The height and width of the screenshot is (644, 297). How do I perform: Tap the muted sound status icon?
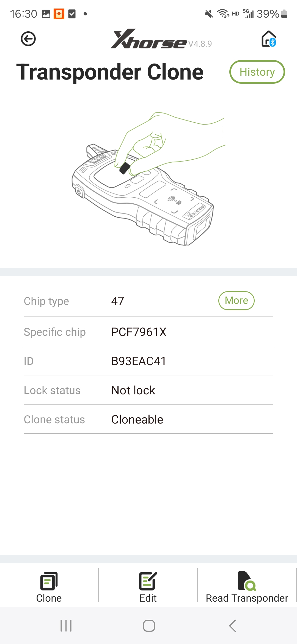[x=209, y=13]
